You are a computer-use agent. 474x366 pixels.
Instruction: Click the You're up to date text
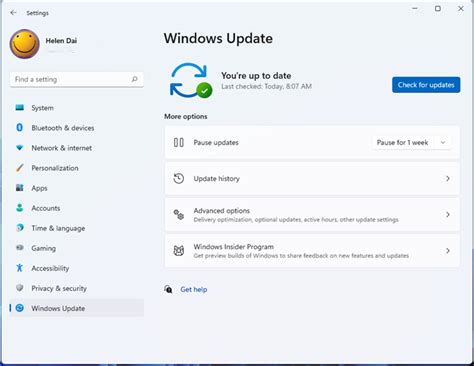click(x=256, y=76)
